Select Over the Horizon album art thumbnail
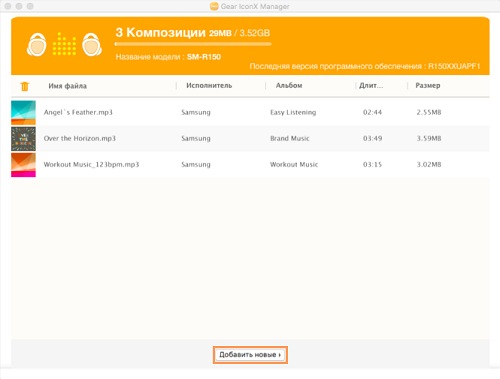Image resolution: width=500 pixels, height=379 pixels. [x=23, y=139]
